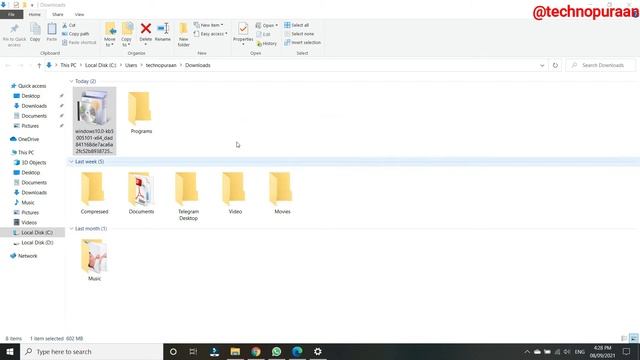Image resolution: width=640 pixels, height=360 pixels.
Task: Click Paste shortcut in ribbon
Action: click(79, 42)
